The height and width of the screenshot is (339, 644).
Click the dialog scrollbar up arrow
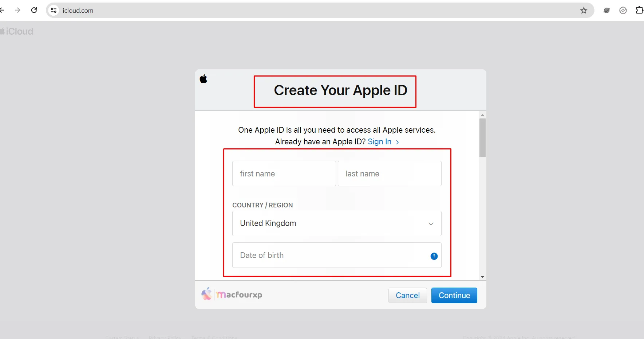(483, 115)
